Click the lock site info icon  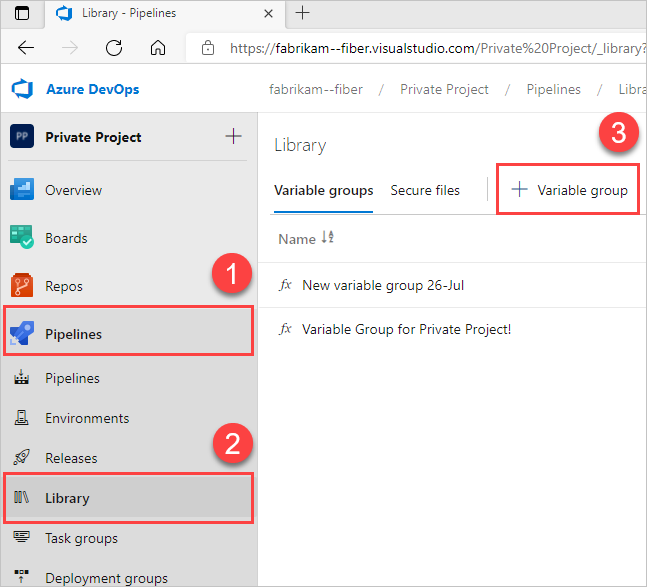point(208,48)
